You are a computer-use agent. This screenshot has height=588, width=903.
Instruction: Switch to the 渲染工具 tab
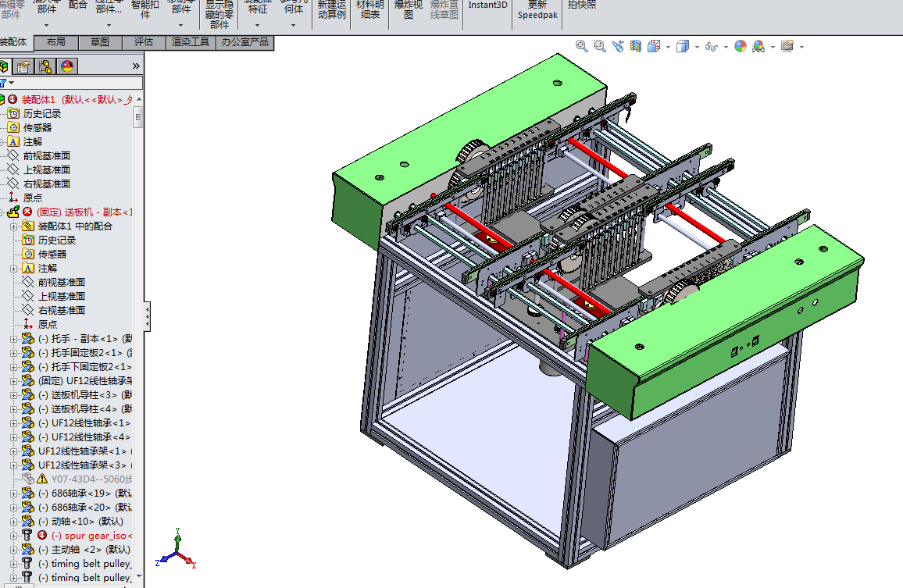[x=191, y=42]
